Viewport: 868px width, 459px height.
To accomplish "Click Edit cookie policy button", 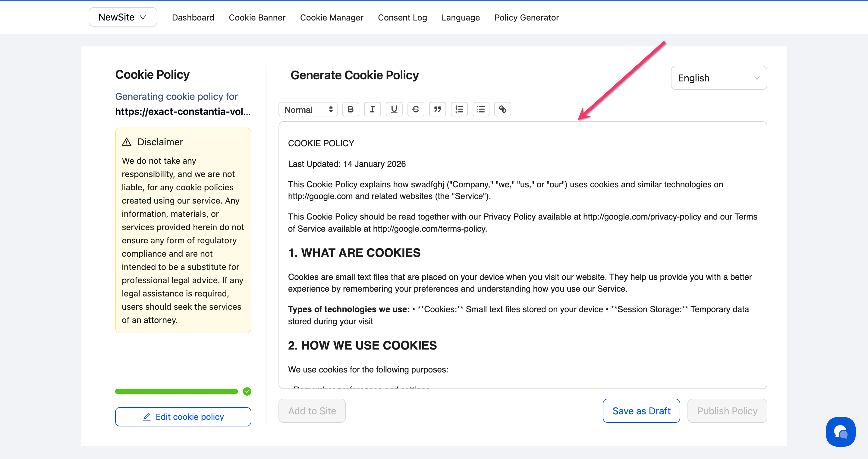I will point(183,417).
